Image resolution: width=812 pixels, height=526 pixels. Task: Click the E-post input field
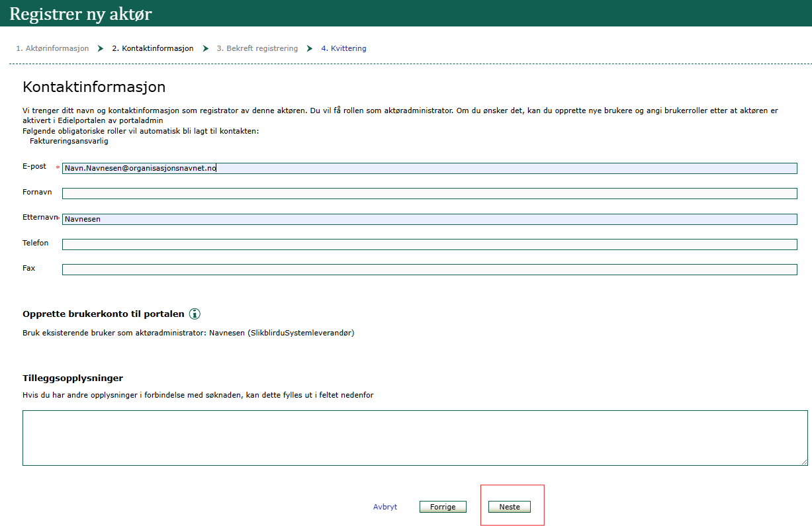click(429, 168)
